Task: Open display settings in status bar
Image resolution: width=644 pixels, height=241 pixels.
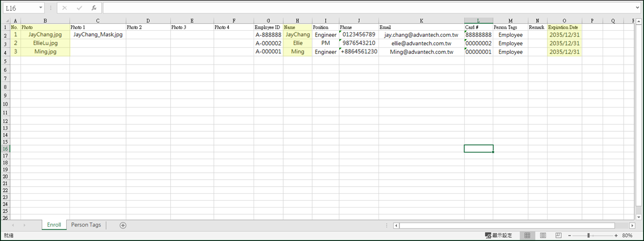Action: (499, 235)
